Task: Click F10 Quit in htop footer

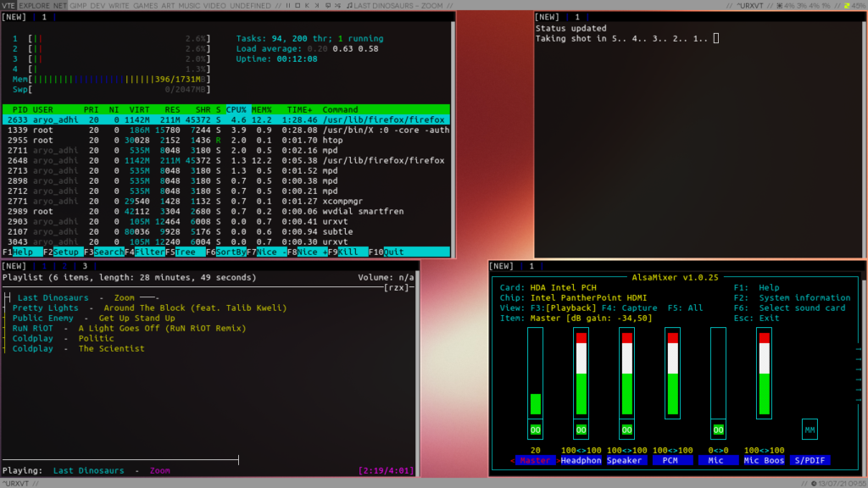Action: coord(409,252)
